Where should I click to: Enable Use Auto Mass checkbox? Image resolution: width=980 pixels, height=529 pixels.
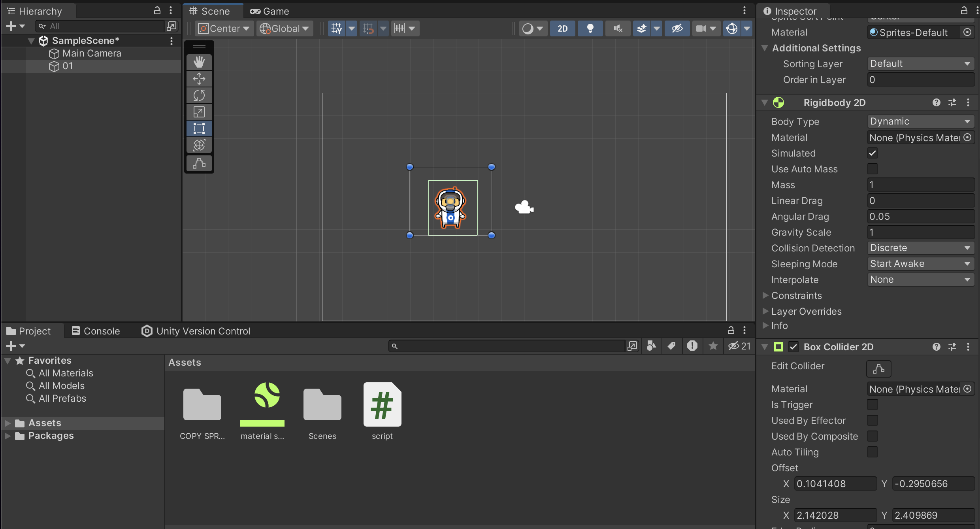click(873, 169)
